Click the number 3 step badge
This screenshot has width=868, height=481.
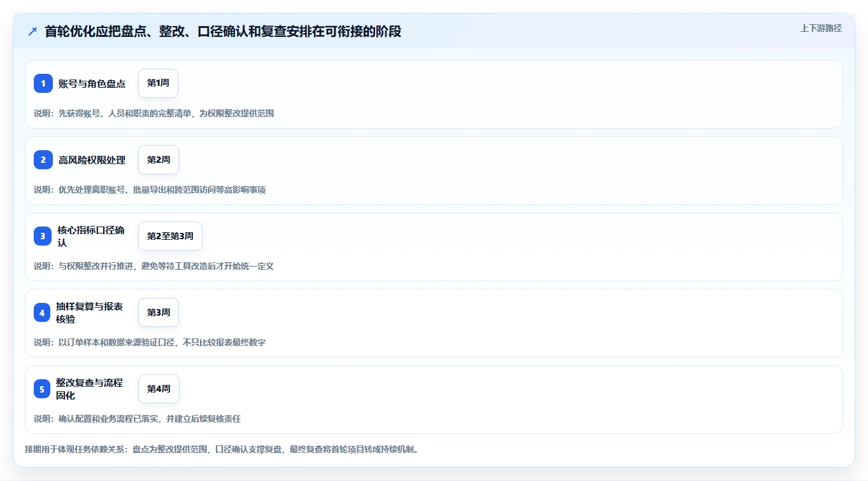click(43, 236)
